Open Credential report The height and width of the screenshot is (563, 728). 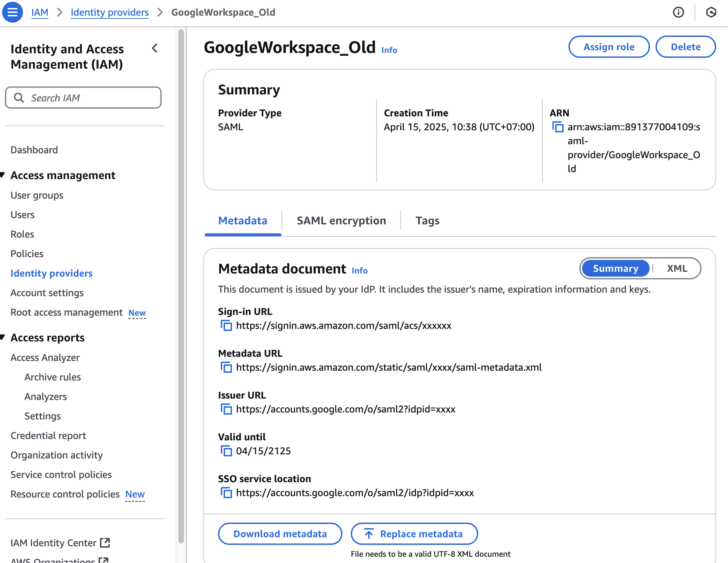tap(48, 435)
